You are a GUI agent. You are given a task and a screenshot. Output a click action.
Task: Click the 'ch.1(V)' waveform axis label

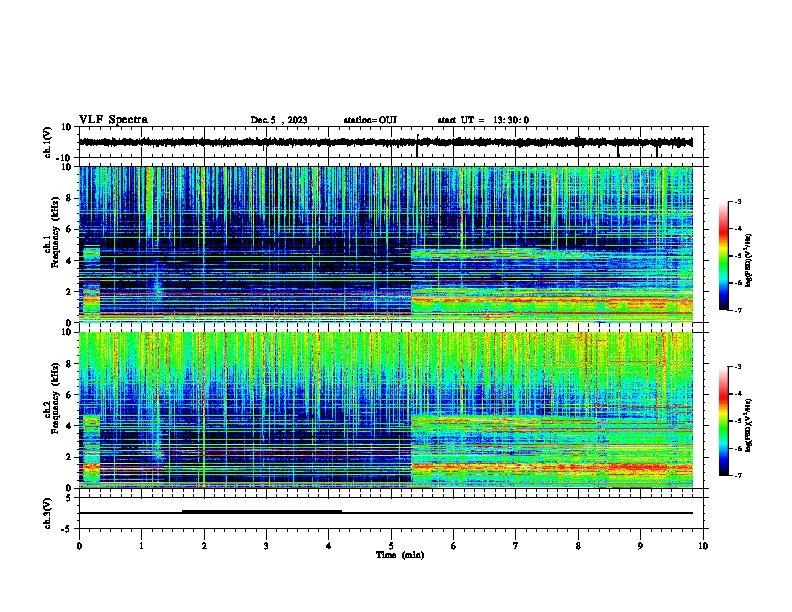48,142
